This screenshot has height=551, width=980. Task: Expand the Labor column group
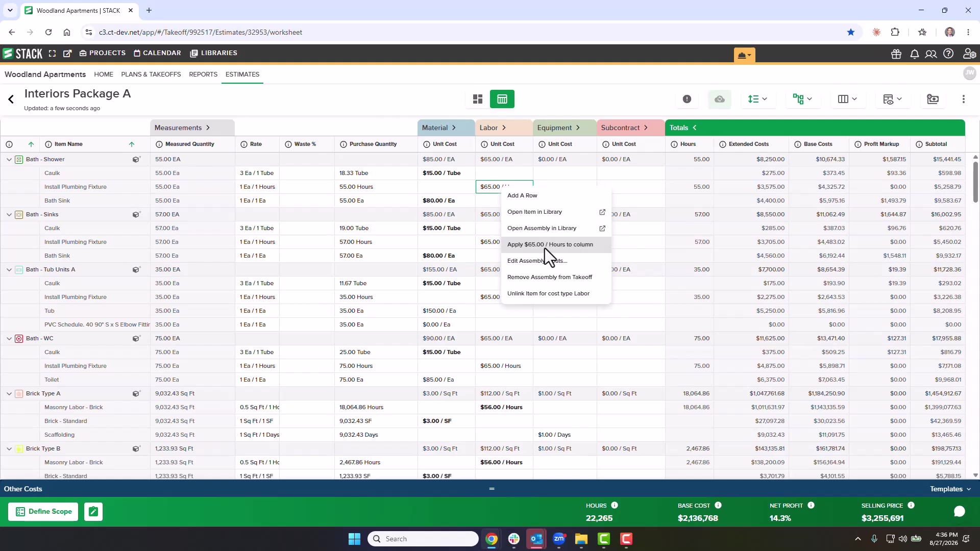point(504,128)
